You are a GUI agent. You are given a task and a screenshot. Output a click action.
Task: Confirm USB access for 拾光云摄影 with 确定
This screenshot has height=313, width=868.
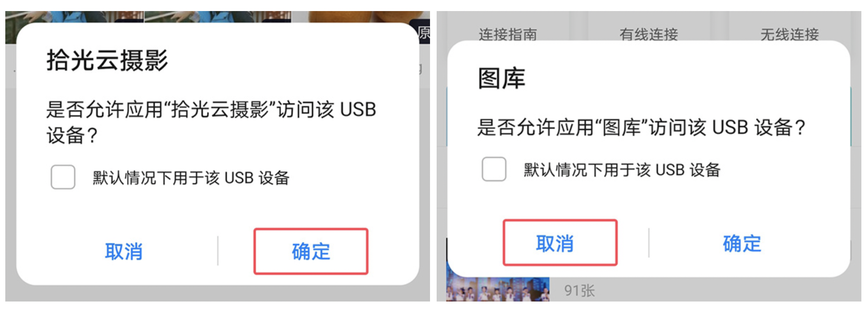(x=311, y=251)
